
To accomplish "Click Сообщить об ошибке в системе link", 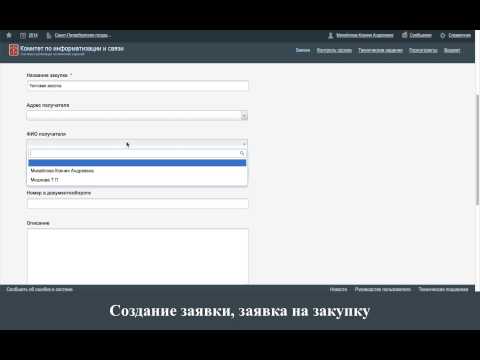I will pyautogui.click(x=40, y=289).
